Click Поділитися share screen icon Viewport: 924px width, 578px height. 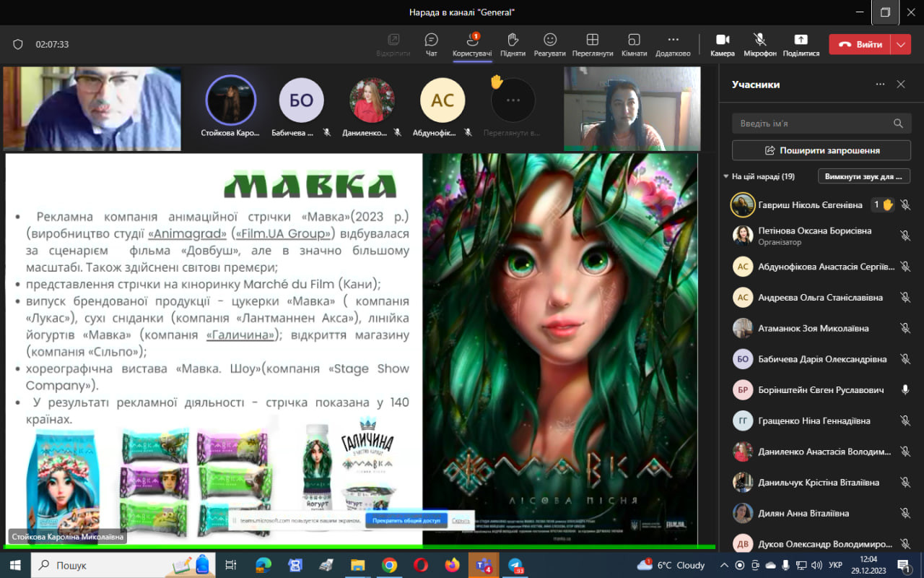[801, 44]
